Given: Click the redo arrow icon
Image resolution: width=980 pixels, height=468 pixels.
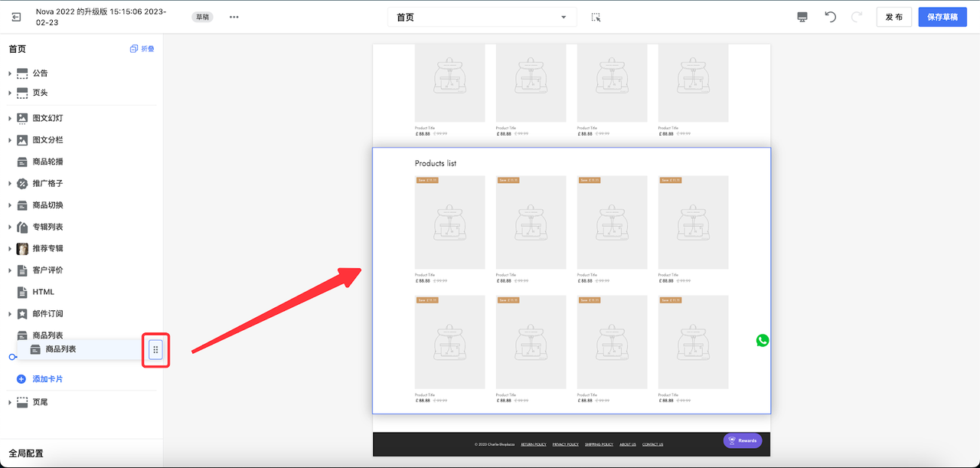Looking at the screenshot, I should [x=857, y=17].
